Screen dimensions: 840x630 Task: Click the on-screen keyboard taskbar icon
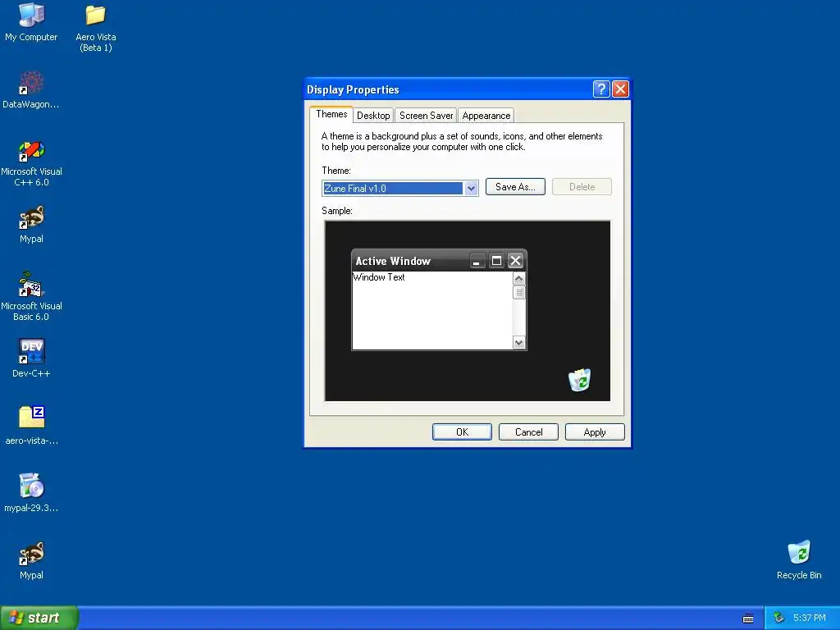(748, 619)
